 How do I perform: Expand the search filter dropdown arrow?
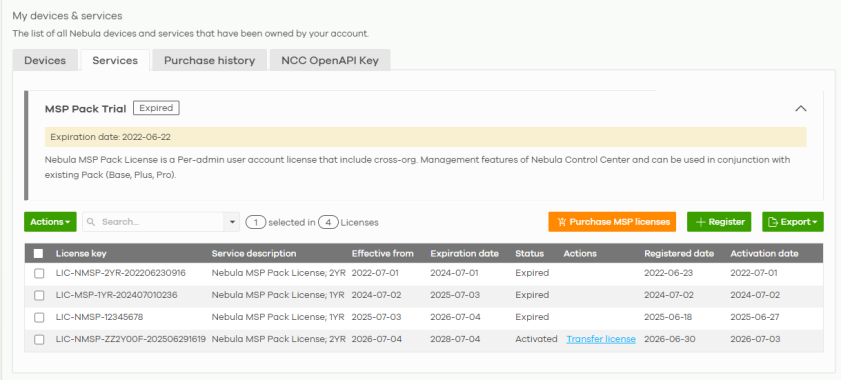[x=232, y=222]
